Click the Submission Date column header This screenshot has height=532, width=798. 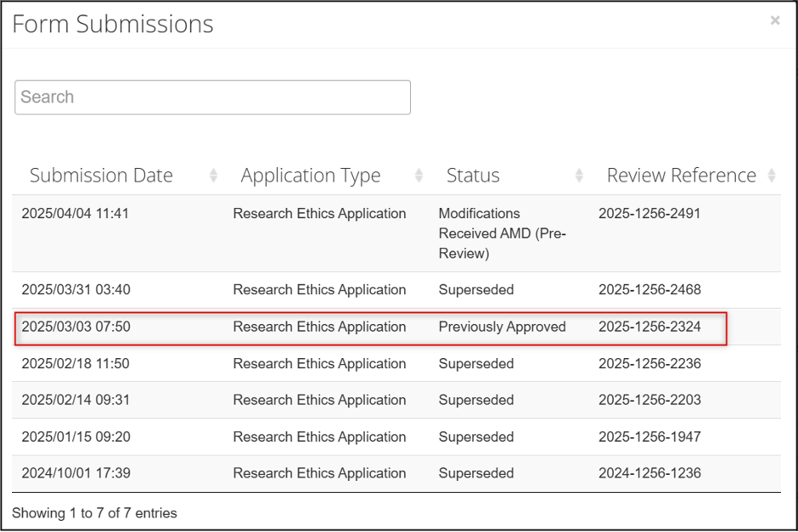tap(101, 176)
